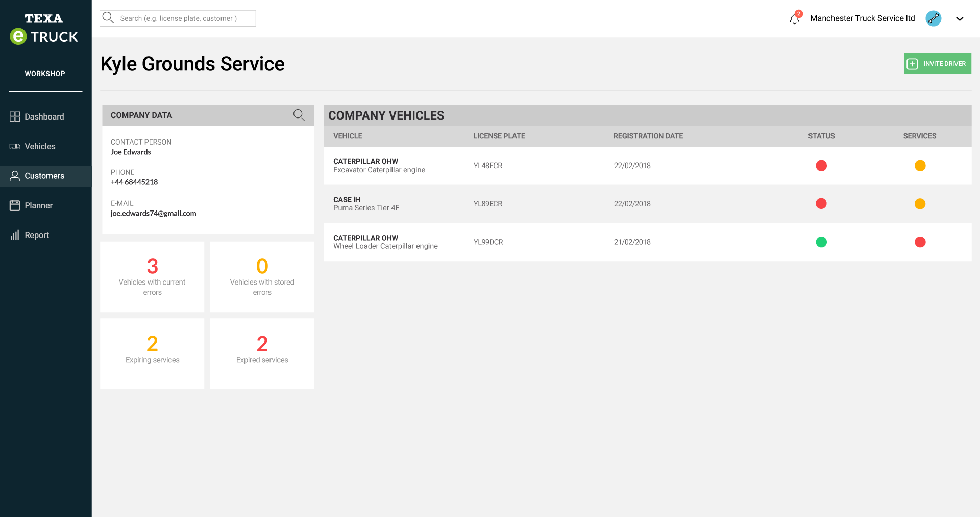Select Customers in the sidebar
Image resolution: width=980 pixels, height=517 pixels.
(45, 176)
